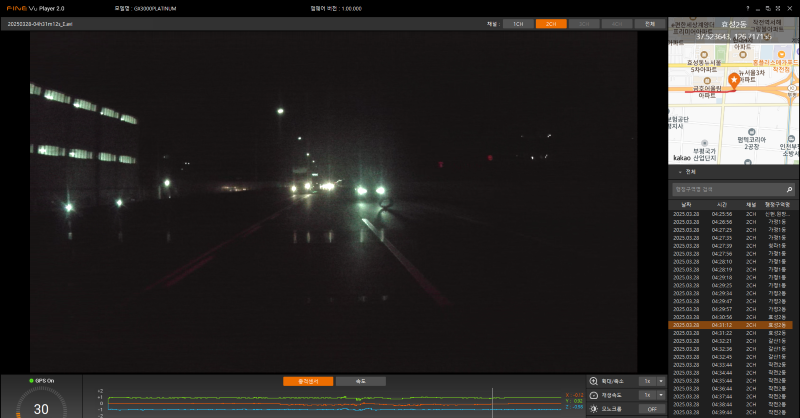Select the recording at 04:37:44

731,397
